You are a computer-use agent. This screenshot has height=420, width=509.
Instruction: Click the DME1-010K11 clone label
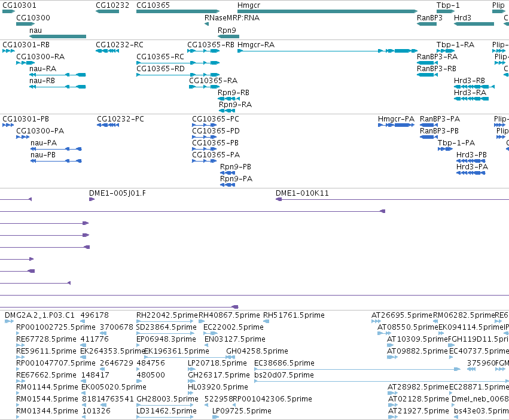(302, 193)
